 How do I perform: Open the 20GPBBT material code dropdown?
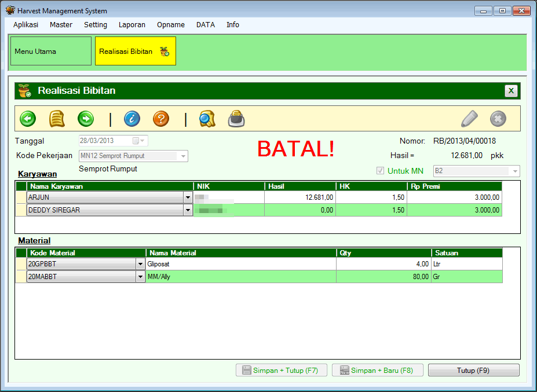pos(140,264)
